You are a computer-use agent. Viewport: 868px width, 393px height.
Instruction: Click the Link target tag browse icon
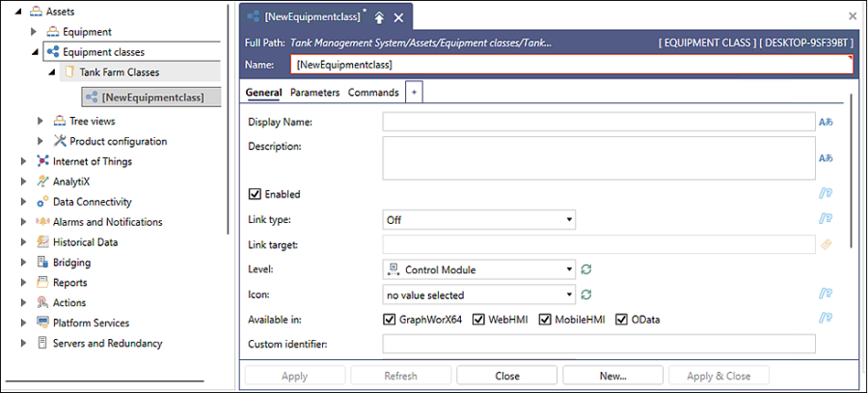[x=826, y=244]
